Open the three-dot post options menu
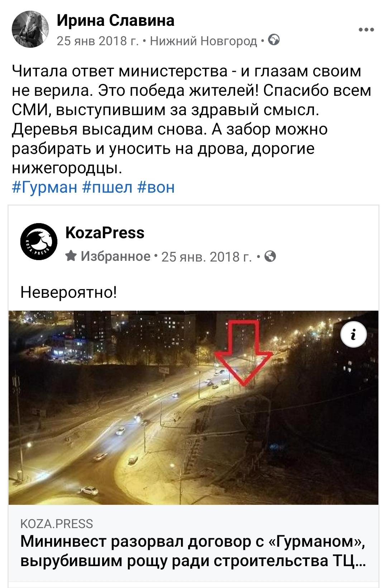Screen dimensions: 387x588 (366, 30)
